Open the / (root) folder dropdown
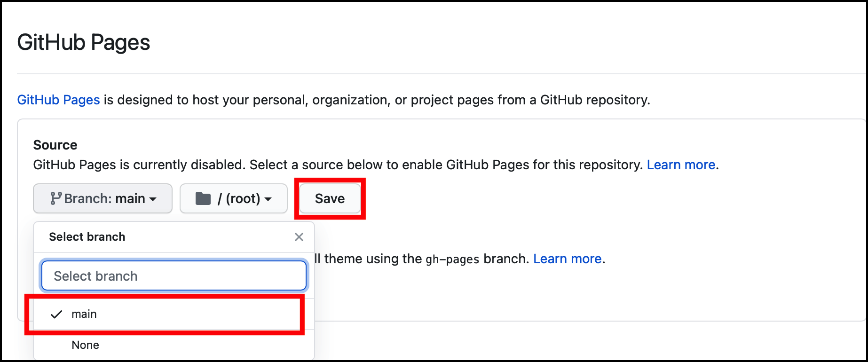The height and width of the screenshot is (362, 868). 234,198
